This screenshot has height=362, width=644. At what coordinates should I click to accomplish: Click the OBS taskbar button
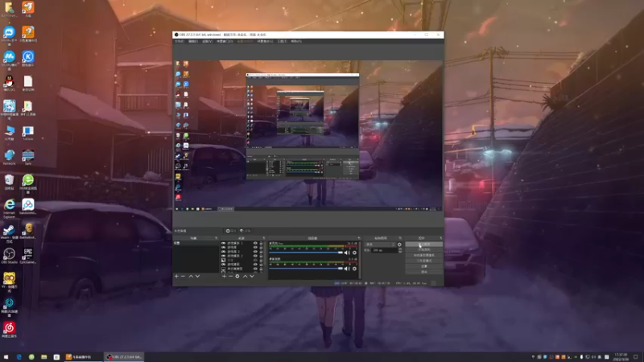(x=124, y=357)
